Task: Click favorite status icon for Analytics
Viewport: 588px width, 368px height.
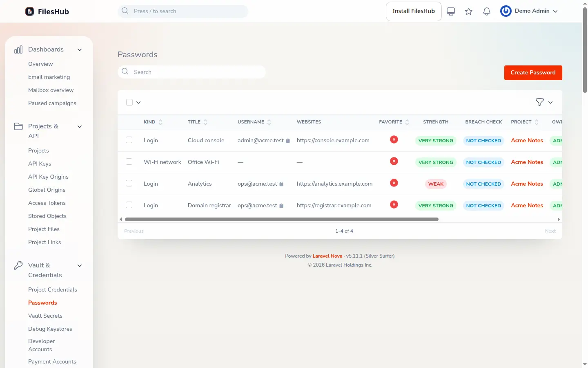Action: (394, 183)
